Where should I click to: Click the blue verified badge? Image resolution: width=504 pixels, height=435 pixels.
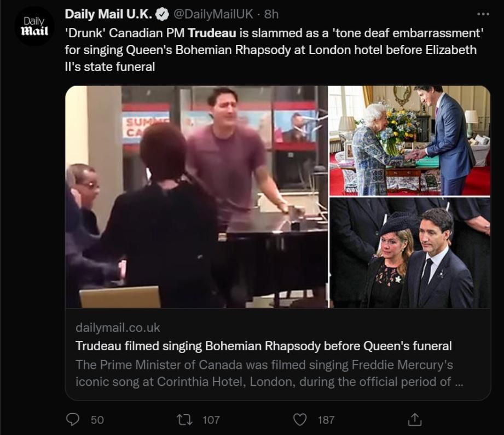pos(163,14)
